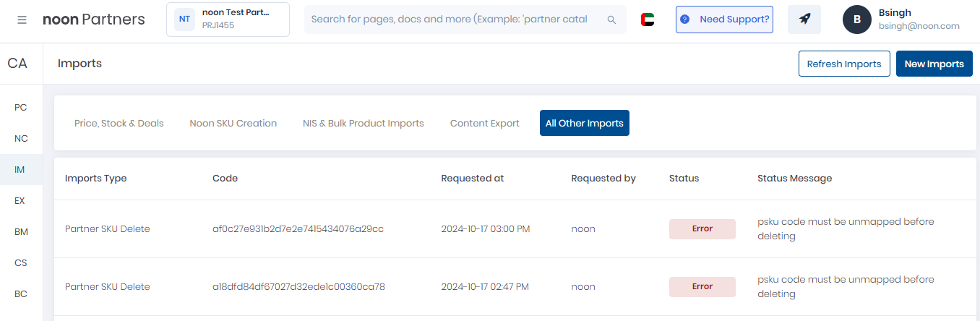Open the noon Test Partner project selector

228,20
